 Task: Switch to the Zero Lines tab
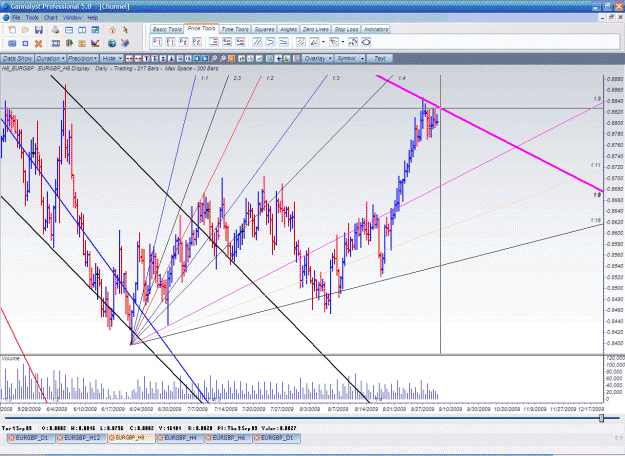coord(315,29)
